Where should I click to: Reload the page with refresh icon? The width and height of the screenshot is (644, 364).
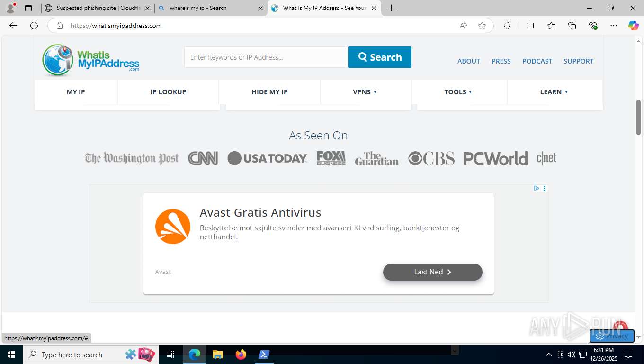pyautogui.click(x=34, y=26)
